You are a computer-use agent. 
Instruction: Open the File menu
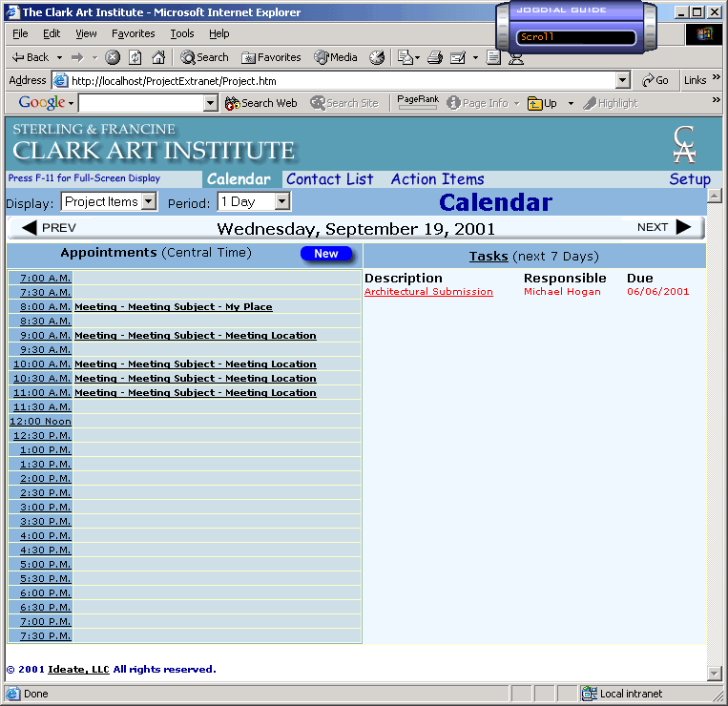[x=20, y=33]
